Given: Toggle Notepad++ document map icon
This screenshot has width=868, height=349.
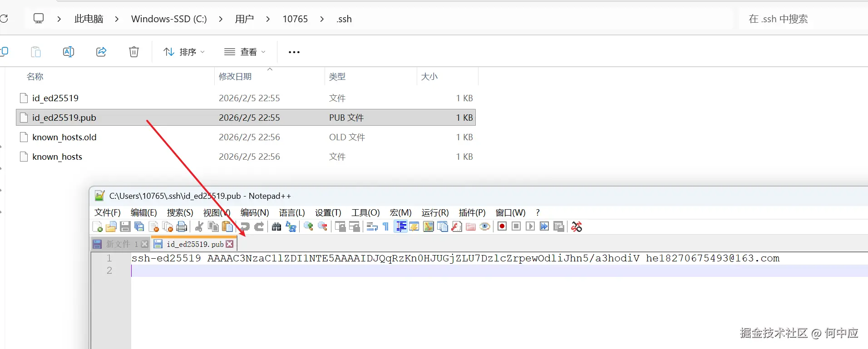Looking at the screenshot, I should coord(429,226).
